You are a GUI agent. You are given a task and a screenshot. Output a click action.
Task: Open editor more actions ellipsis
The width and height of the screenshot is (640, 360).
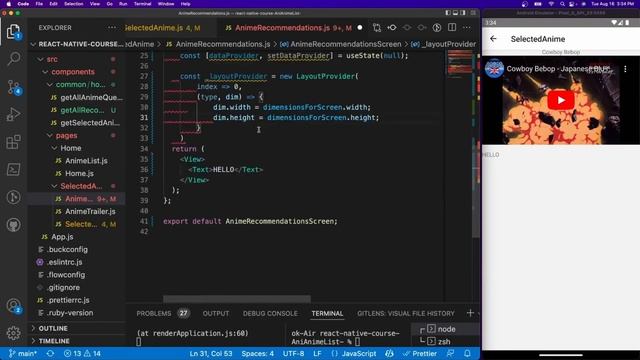tap(467, 27)
